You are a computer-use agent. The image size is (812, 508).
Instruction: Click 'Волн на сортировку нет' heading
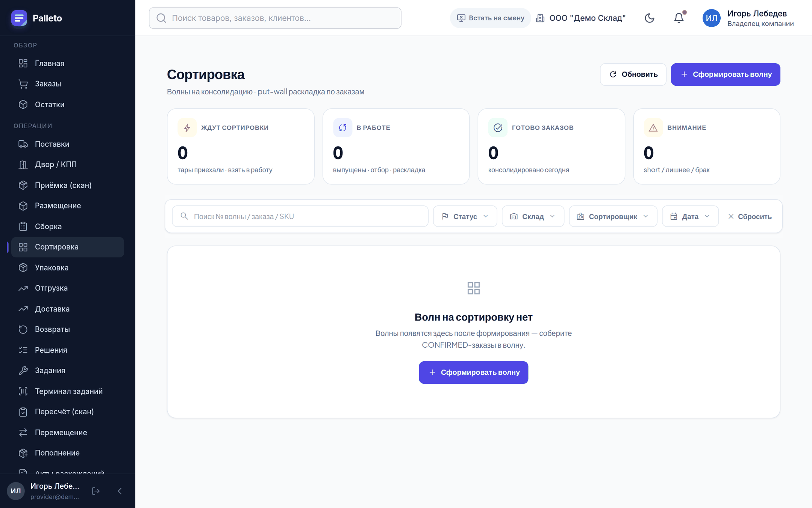pos(474,317)
